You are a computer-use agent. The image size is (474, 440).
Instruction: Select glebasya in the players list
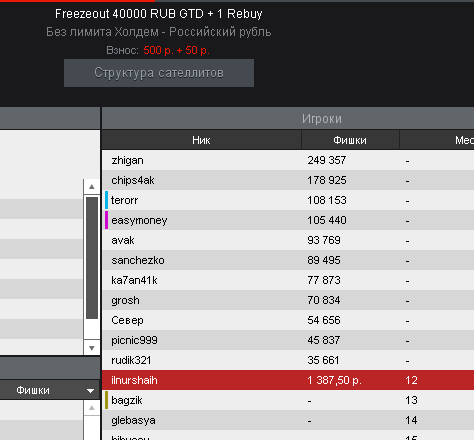pyautogui.click(x=288, y=420)
